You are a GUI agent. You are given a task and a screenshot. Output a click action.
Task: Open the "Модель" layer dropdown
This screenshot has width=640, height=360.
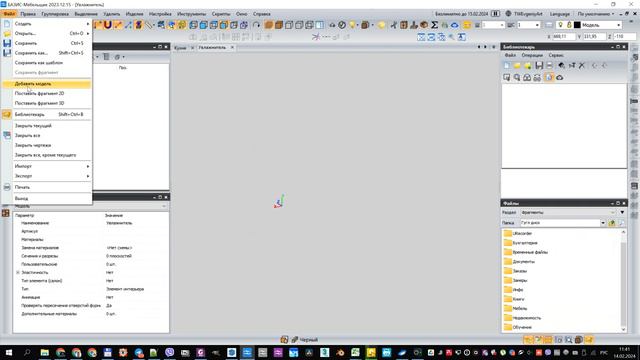pos(619,25)
